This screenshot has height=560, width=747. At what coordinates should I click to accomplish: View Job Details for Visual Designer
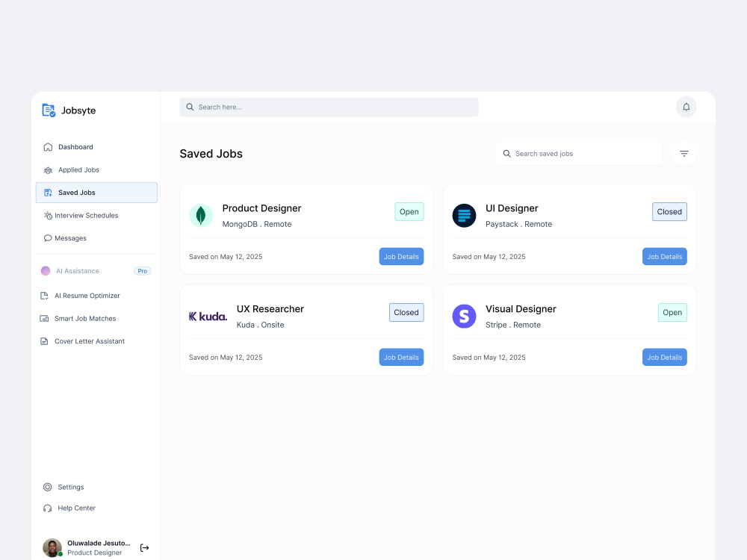pos(665,357)
